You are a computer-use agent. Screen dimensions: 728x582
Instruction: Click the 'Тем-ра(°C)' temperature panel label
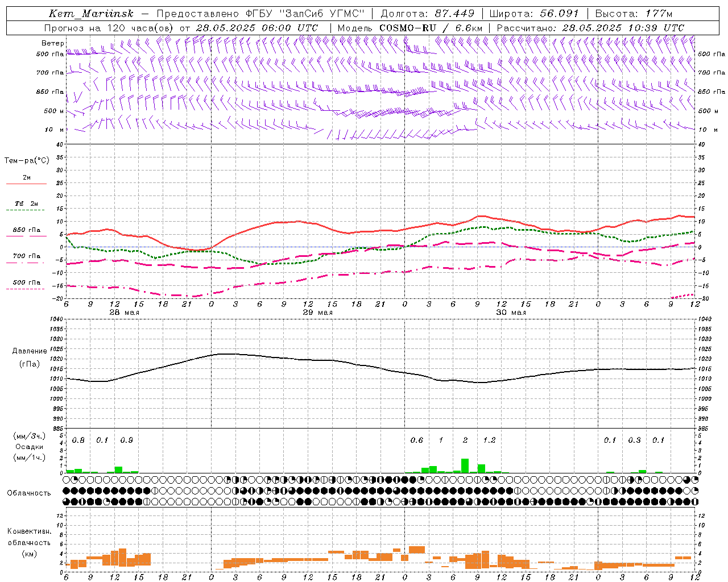27,161
